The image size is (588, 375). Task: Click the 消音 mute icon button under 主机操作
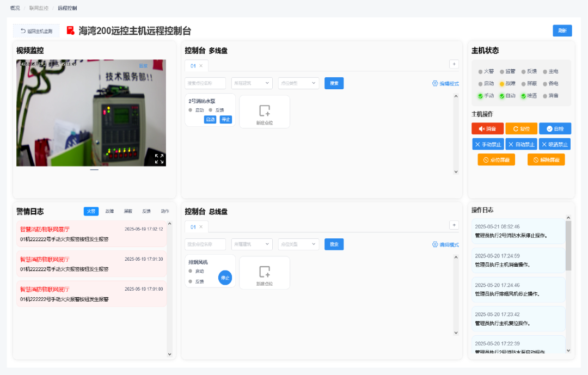tap(486, 128)
